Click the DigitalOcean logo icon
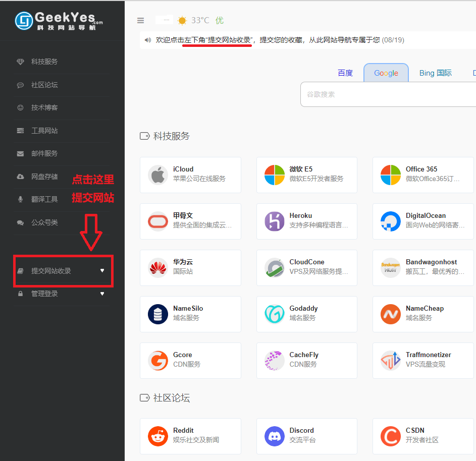 pyautogui.click(x=391, y=221)
